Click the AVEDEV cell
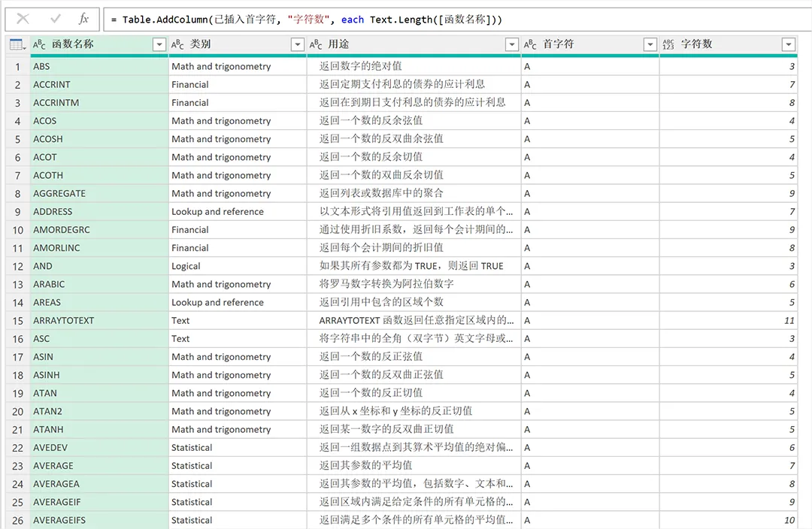 [99, 447]
